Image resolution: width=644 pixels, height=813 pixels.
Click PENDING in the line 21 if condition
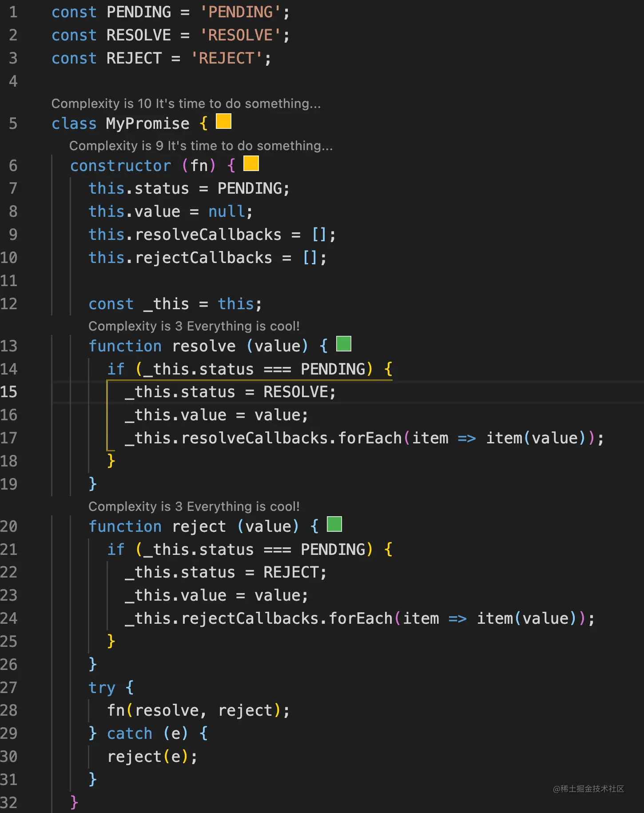pyautogui.click(x=333, y=550)
